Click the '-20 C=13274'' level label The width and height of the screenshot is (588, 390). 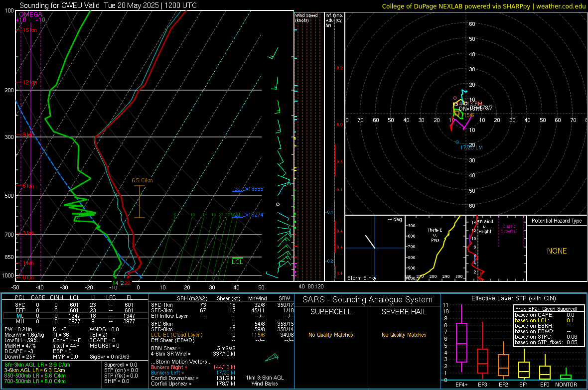[x=248, y=215]
